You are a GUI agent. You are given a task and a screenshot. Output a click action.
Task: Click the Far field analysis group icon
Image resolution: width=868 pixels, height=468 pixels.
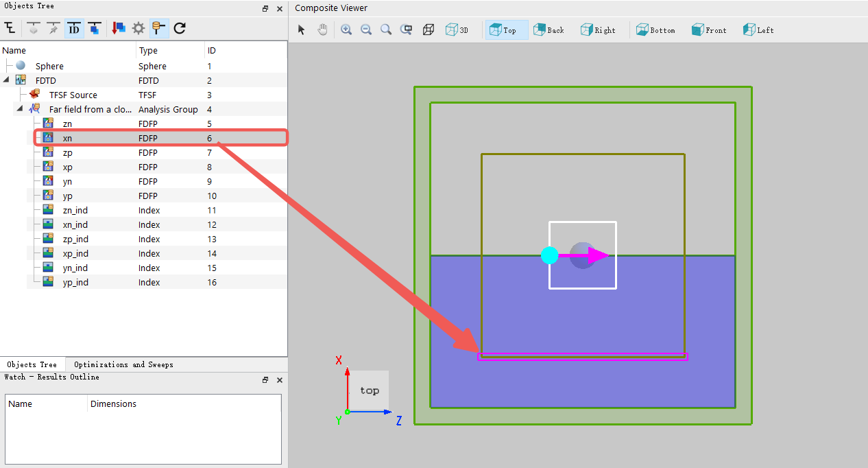(x=34, y=109)
